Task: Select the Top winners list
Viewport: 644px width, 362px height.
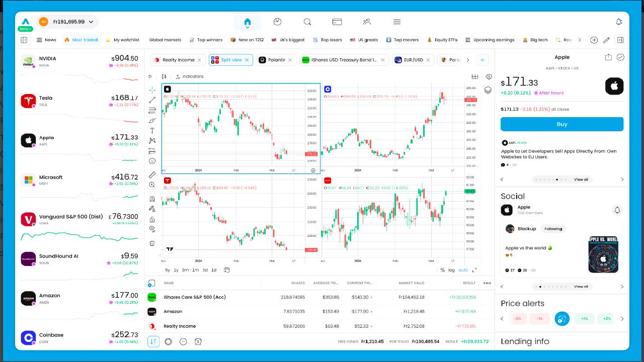Action: click(x=206, y=40)
